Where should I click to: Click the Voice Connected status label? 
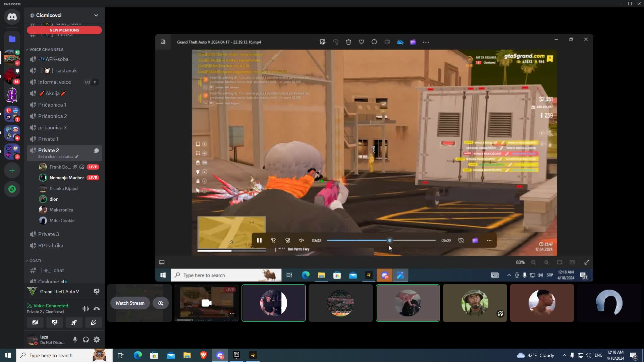click(x=51, y=306)
